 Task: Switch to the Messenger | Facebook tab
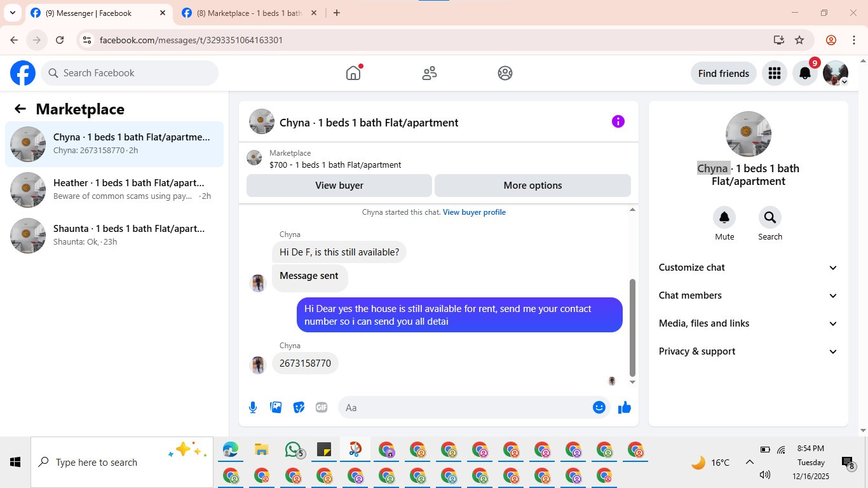click(x=98, y=13)
